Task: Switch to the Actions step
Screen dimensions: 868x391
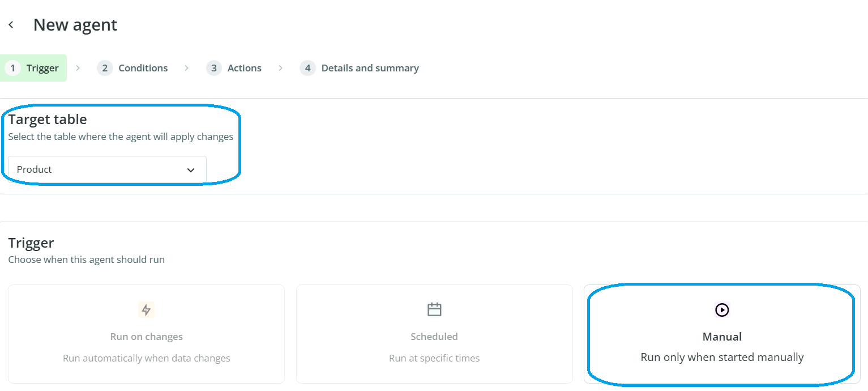Action: (244, 68)
